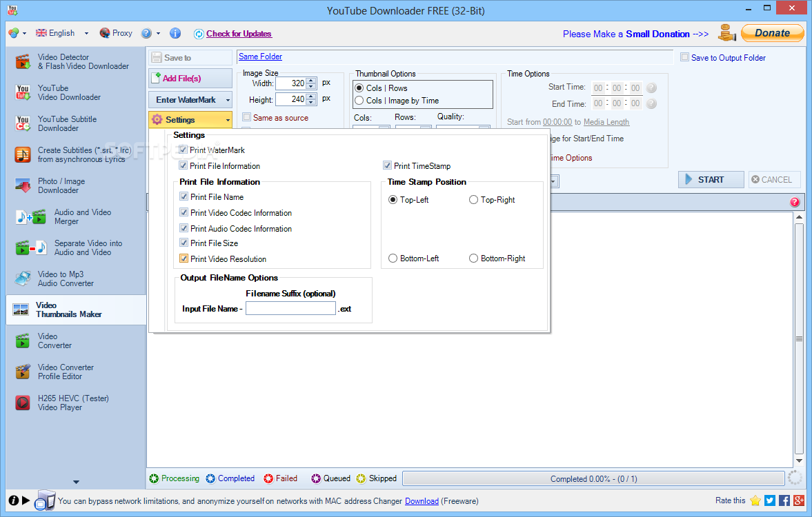This screenshot has height=517, width=812.
Task: Click the coins donation icon
Action: click(726, 33)
